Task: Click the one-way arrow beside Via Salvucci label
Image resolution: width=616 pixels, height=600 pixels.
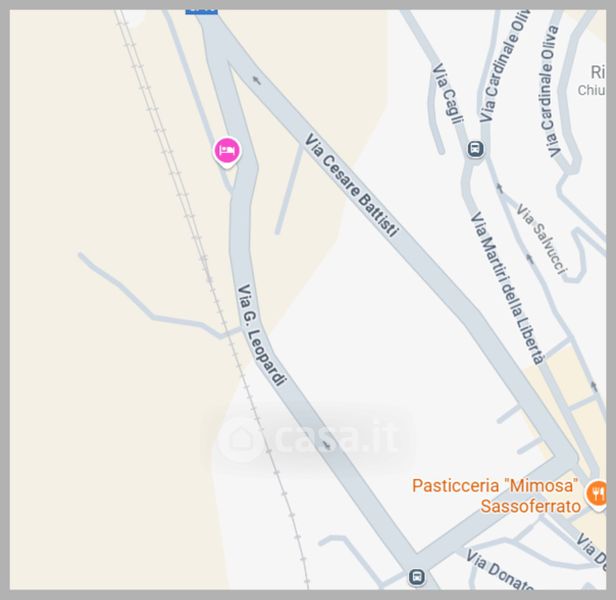Action: click(x=530, y=259)
